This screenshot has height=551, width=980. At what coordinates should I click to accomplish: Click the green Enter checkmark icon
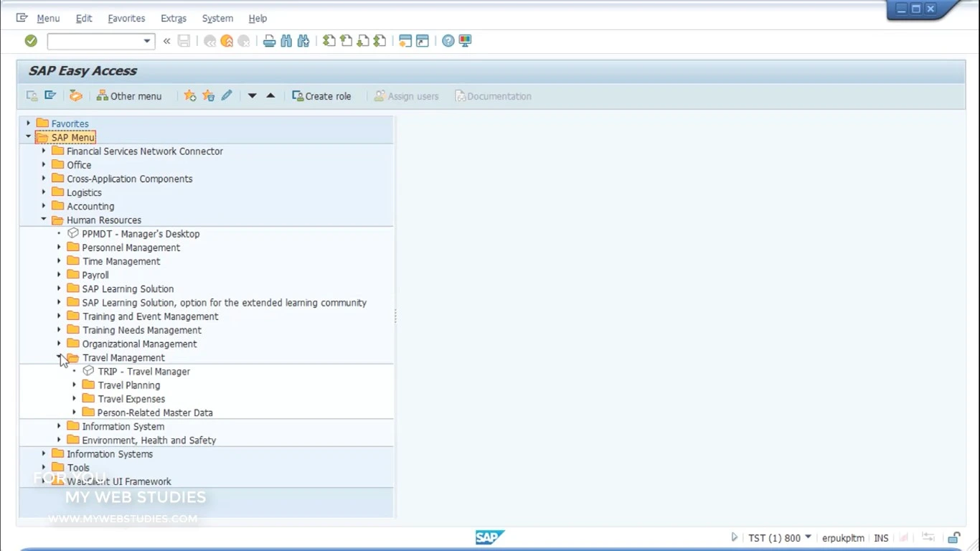(31, 41)
